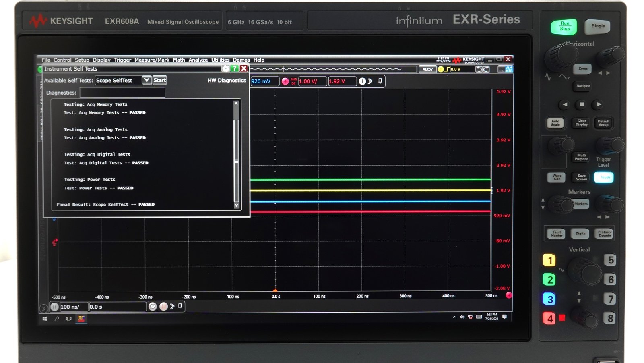The width and height of the screenshot is (644, 363).
Task: Click the 1.92 V offset field
Action: [x=342, y=81]
